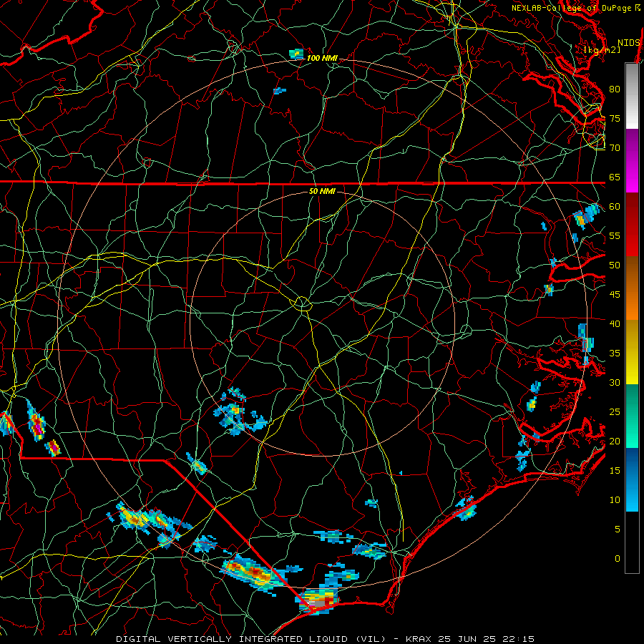Click the 40 value on the color scale
This screenshot has width=644, height=644.
pyautogui.click(x=615, y=323)
